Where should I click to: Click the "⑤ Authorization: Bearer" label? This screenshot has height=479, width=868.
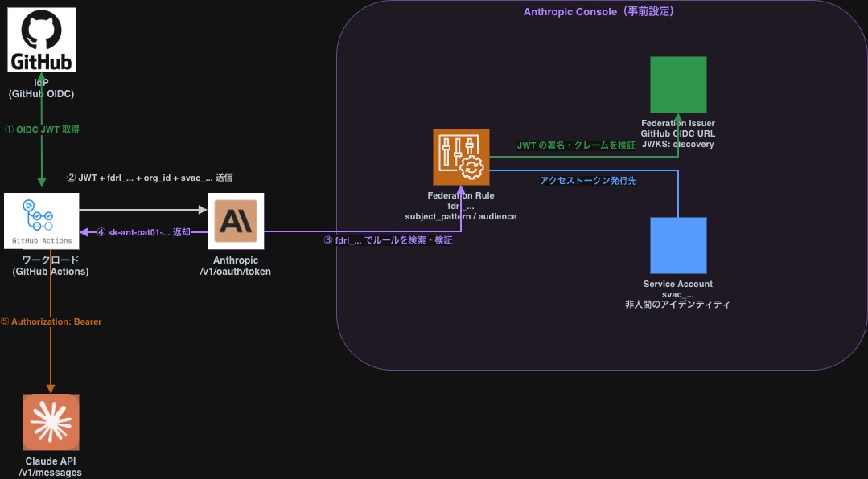coord(51,321)
